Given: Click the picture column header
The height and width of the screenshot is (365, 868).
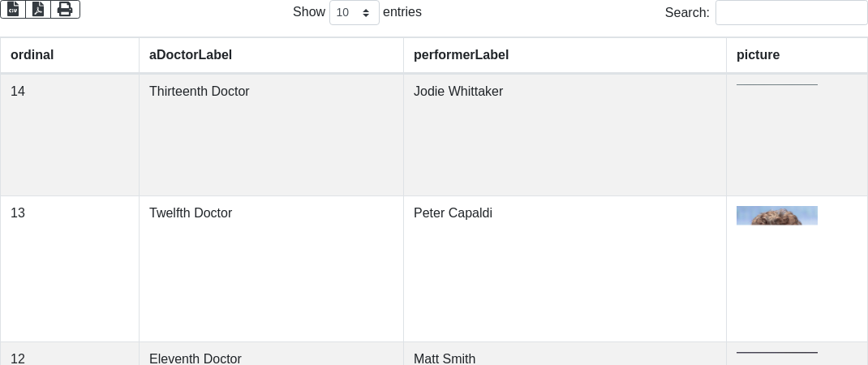Looking at the screenshot, I should tap(758, 55).
